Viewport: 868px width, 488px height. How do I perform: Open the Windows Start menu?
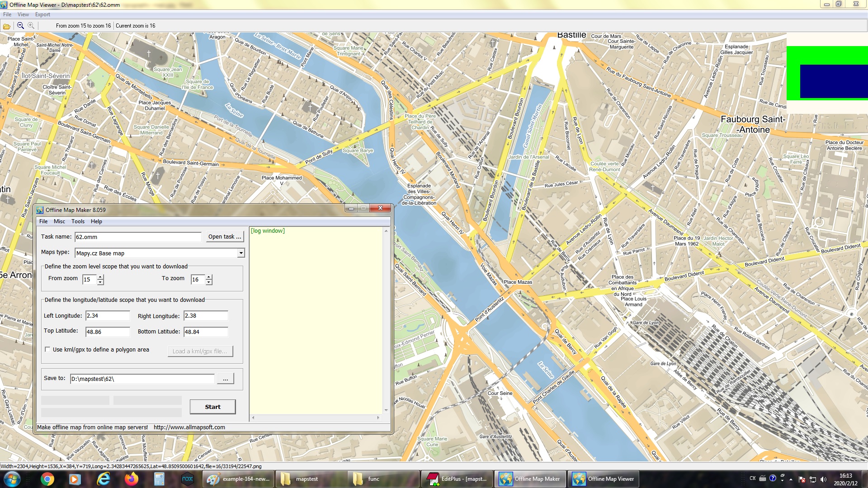pos(12,479)
